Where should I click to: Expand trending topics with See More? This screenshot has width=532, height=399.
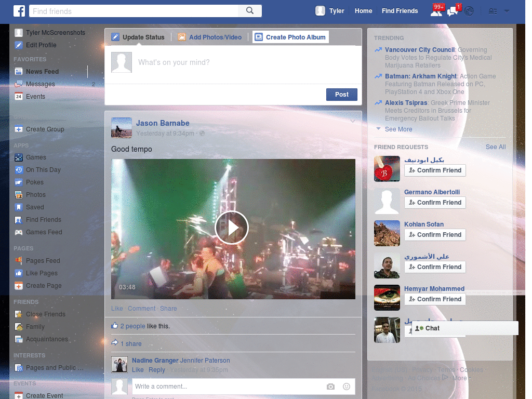(398, 129)
